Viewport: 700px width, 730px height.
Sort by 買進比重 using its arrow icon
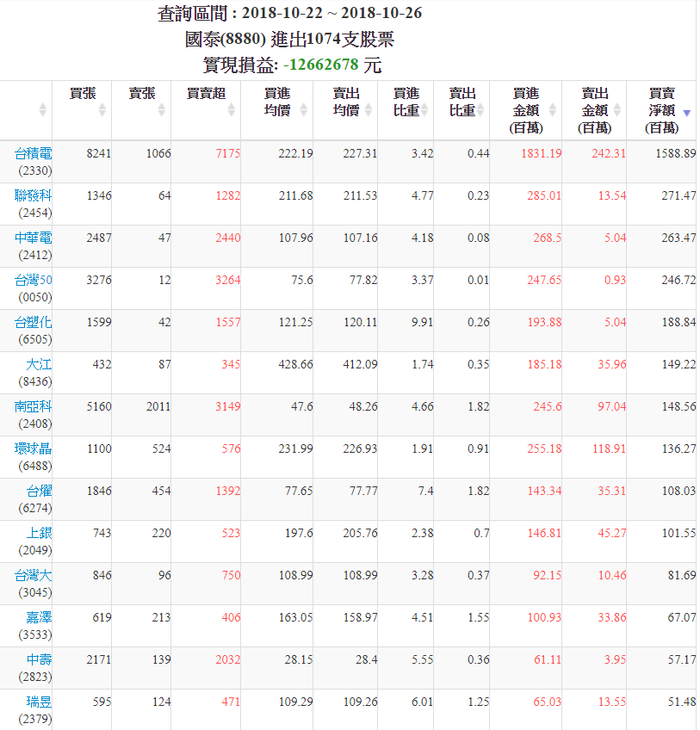424,110
